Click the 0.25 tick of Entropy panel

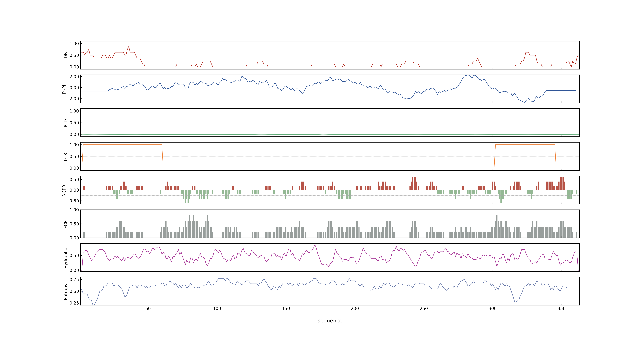(x=74, y=303)
